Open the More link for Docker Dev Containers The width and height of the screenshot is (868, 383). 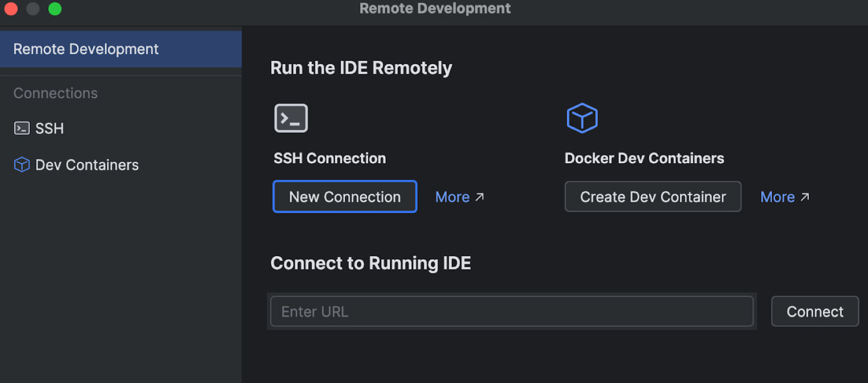pyautogui.click(x=777, y=197)
